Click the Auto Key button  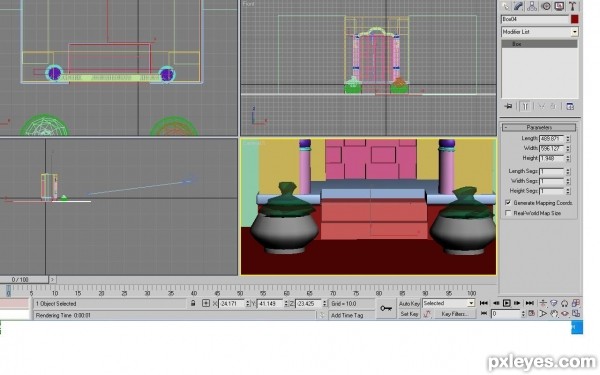[409, 303]
